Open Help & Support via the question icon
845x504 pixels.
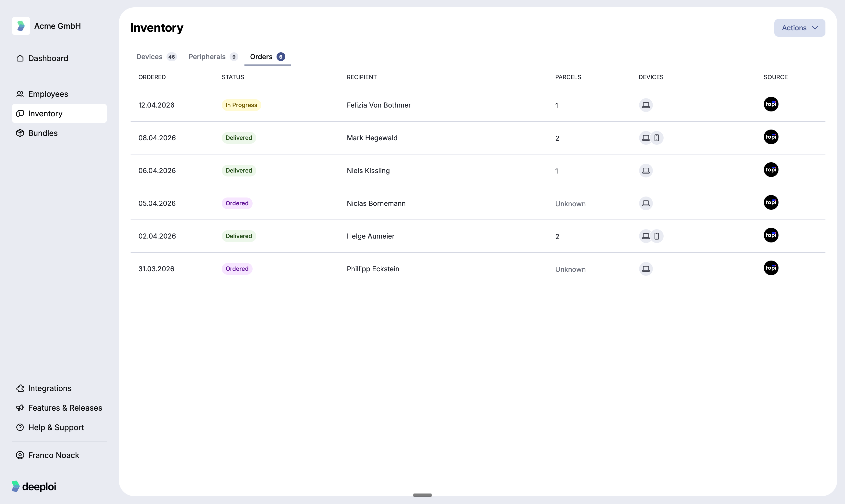point(20,427)
